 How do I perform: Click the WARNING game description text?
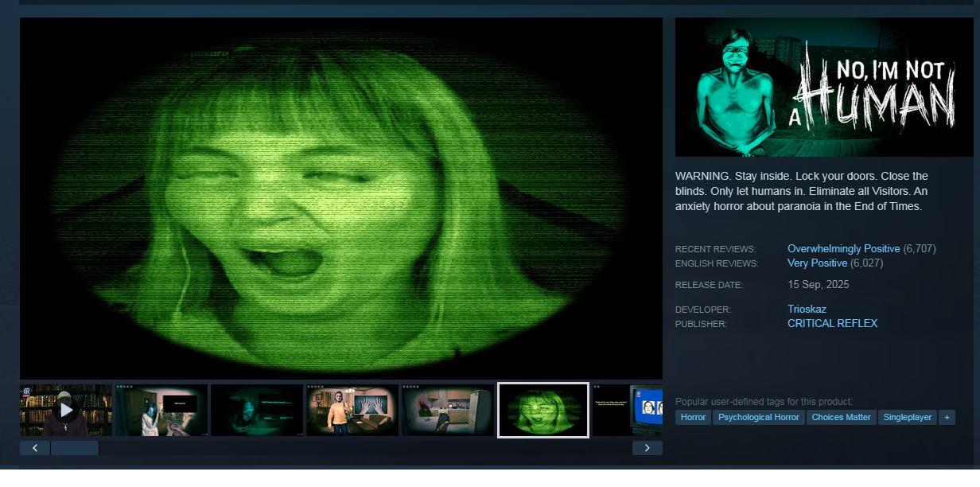(802, 191)
